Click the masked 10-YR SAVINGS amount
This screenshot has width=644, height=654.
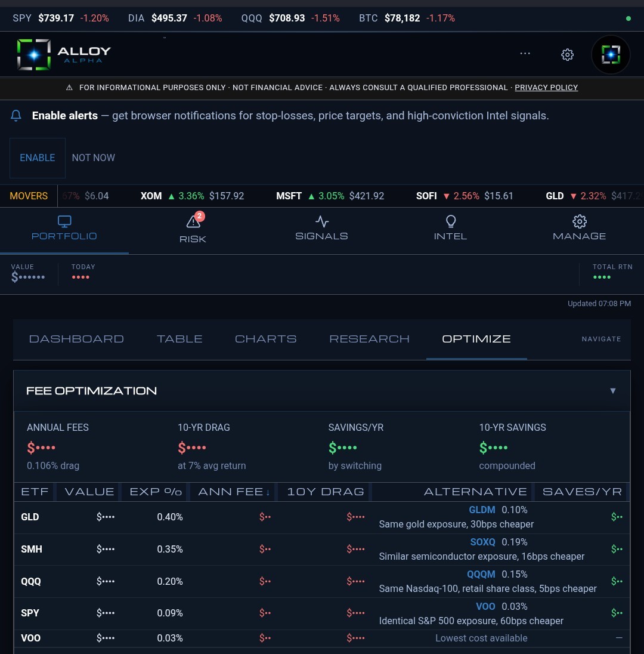494,448
